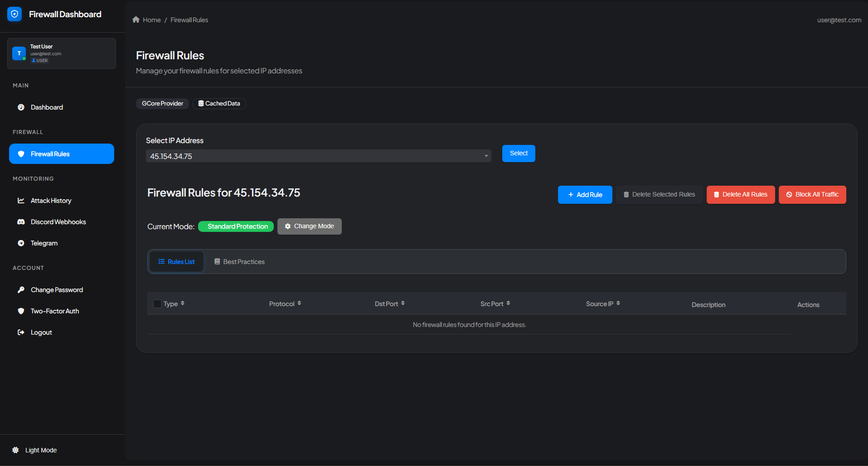Click the Change Mode button
The height and width of the screenshot is (466, 868).
coord(310,226)
